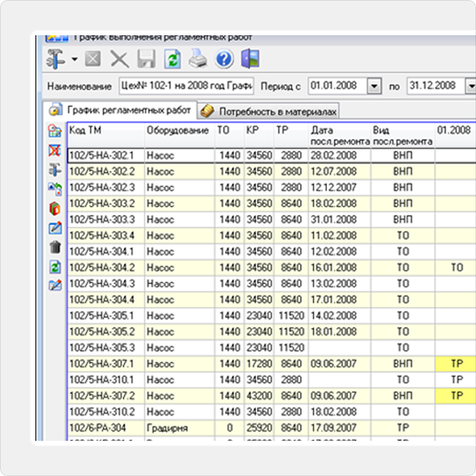476x476 pixels.
Task: Click the Дата посл.ремонта column header
Action: pos(339,135)
